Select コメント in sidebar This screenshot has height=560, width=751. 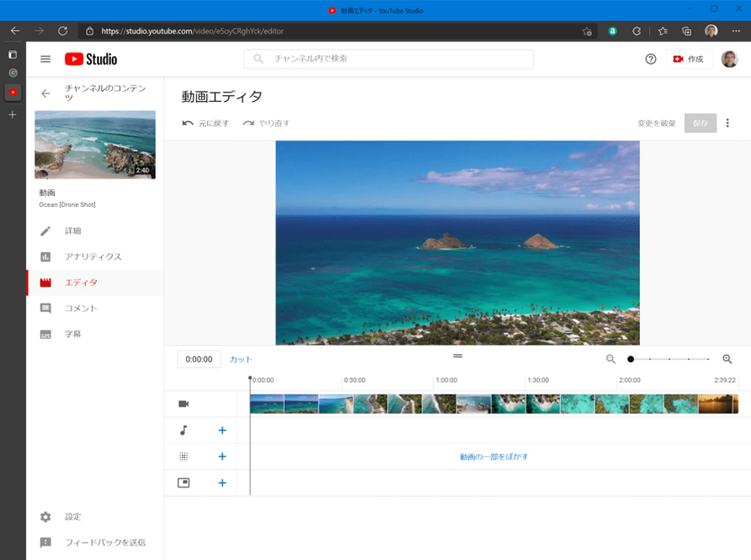[81, 308]
